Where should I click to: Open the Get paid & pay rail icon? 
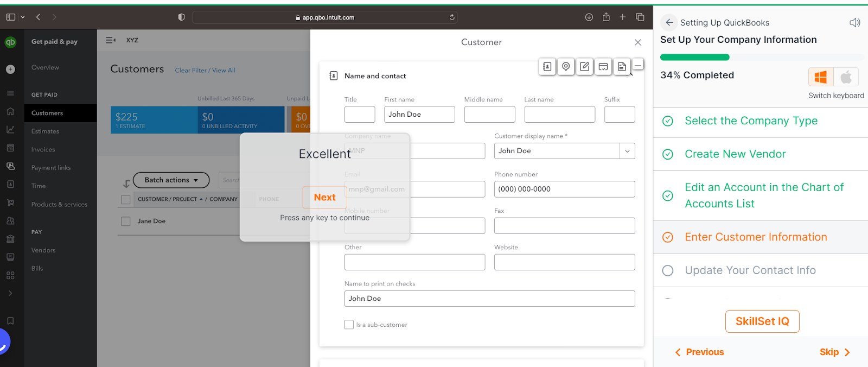10,166
